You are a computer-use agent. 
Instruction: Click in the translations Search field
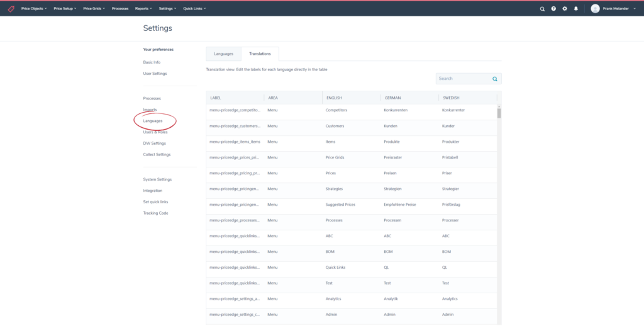click(x=462, y=79)
